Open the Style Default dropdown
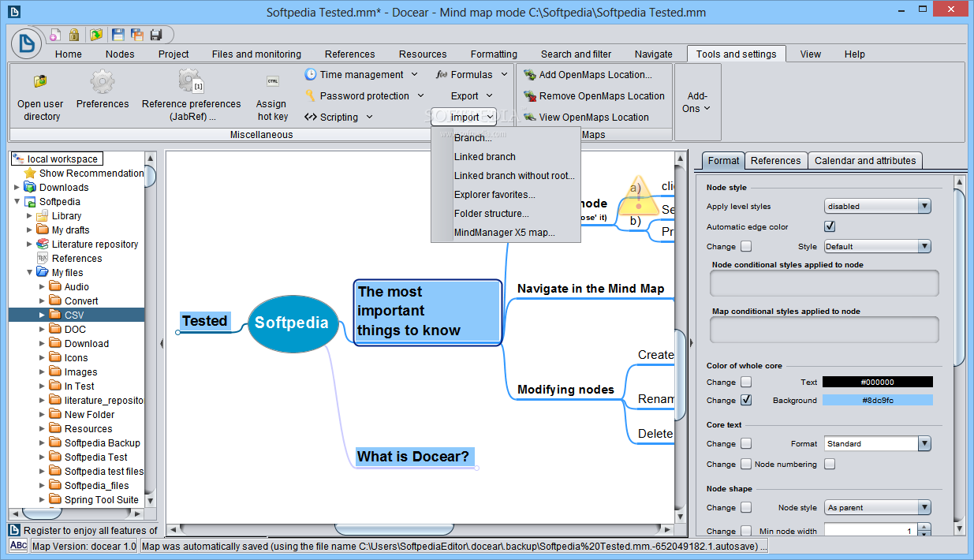Viewport: 974px width, 560px height. [877, 246]
